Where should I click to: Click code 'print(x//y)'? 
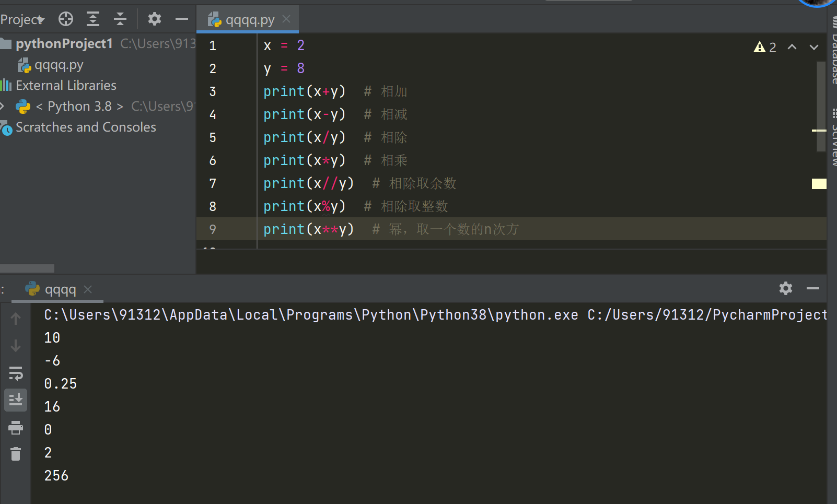(x=309, y=183)
